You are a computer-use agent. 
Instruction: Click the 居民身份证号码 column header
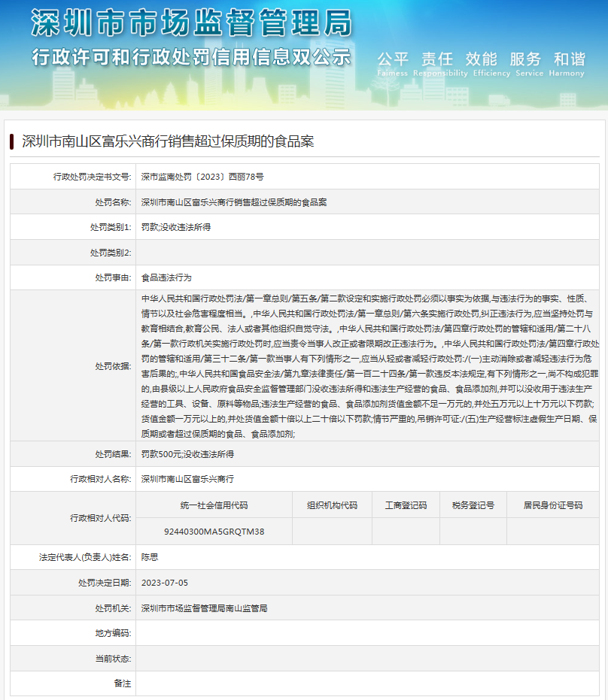tap(553, 506)
